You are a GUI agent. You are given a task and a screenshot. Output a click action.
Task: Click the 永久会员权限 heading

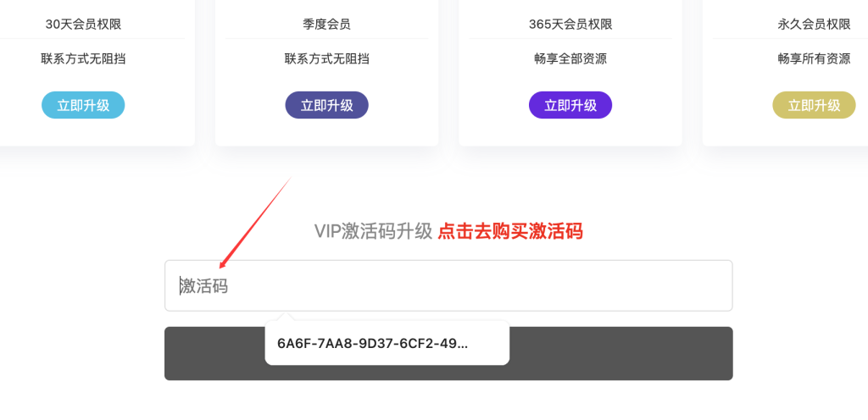[814, 25]
